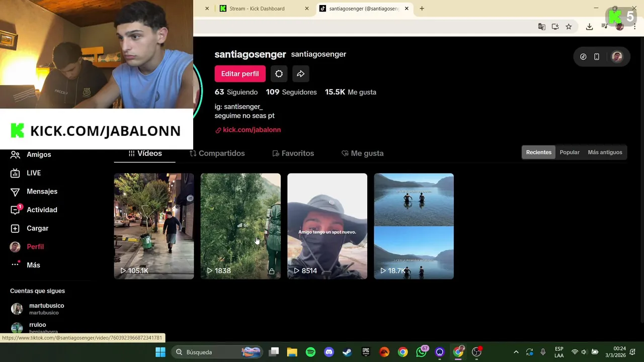Open Chrome downloads icon
Viewport: 644px width, 362px height.
[589, 27]
